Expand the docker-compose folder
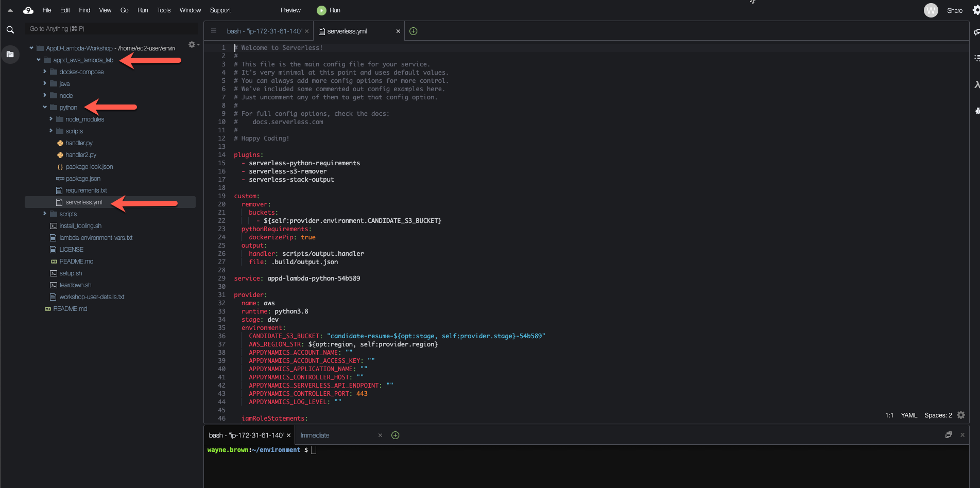Screen dimensions: 980x488 point(45,72)
